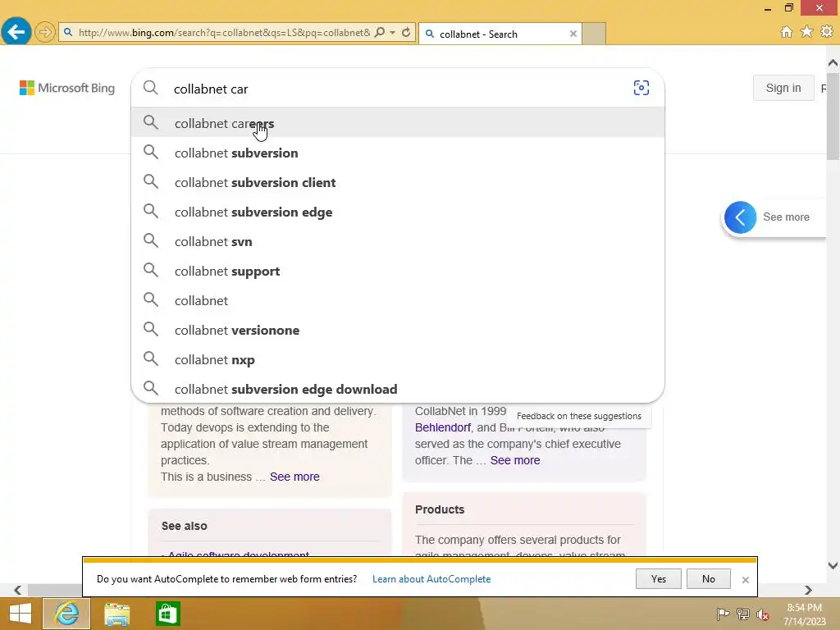The image size is (840, 630).
Task: Click the horizontal scrollbar left arrow
Action: click(18, 590)
